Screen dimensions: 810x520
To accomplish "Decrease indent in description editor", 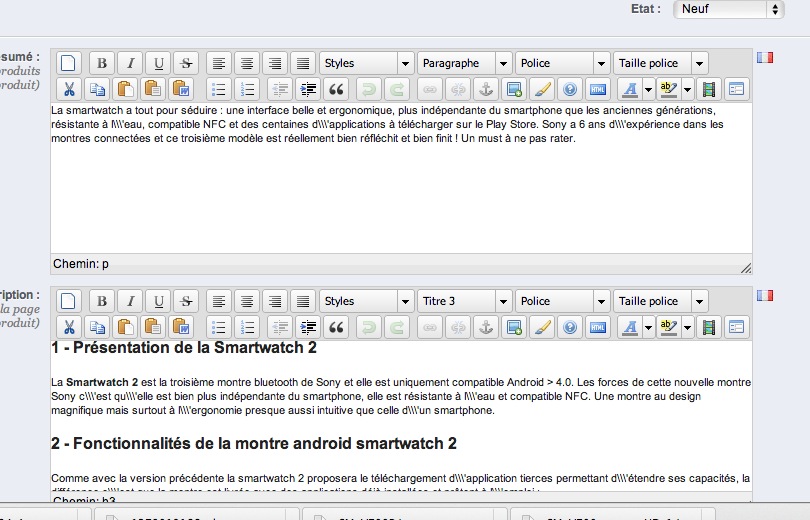I will coord(280,327).
